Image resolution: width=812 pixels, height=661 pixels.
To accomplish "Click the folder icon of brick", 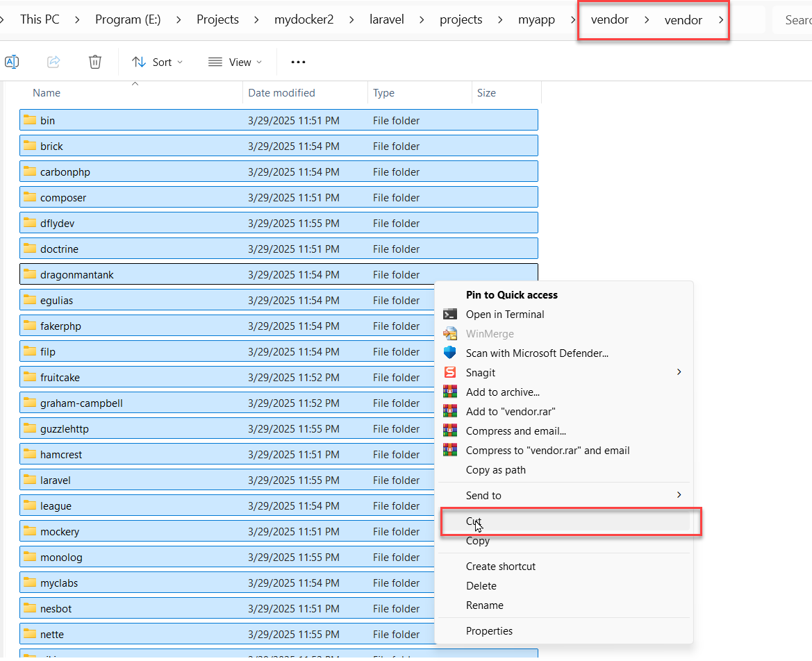I will (30, 146).
